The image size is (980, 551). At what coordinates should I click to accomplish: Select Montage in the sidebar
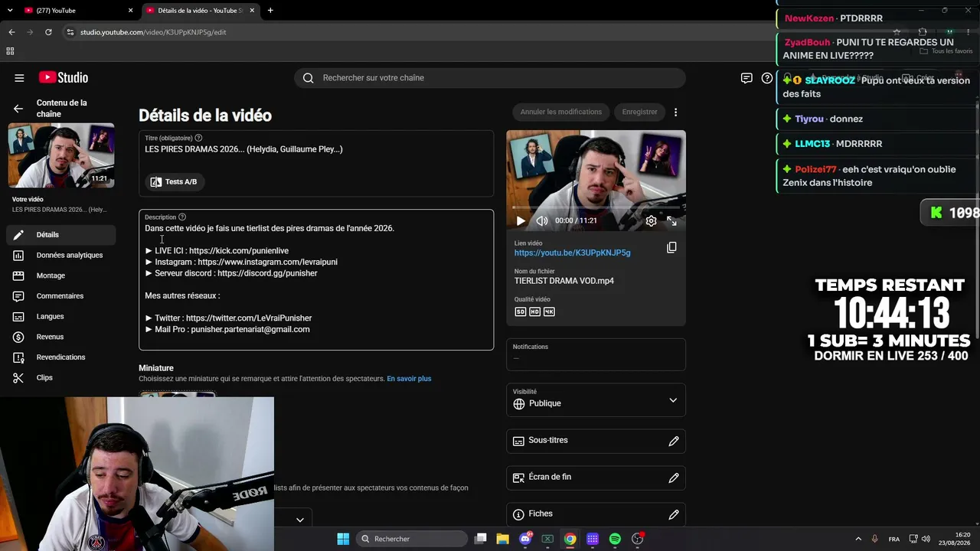(61, 275)
